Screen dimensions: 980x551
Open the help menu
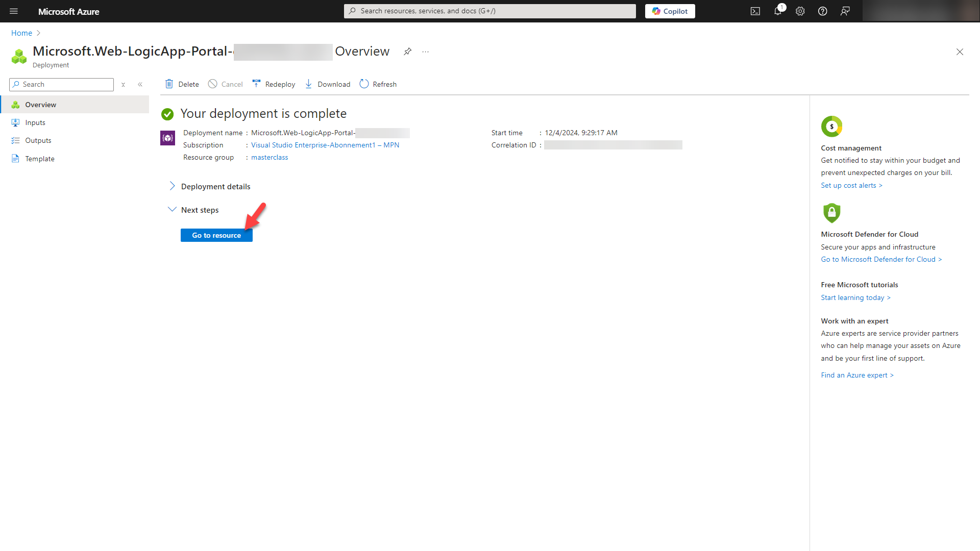coord(822,11)
